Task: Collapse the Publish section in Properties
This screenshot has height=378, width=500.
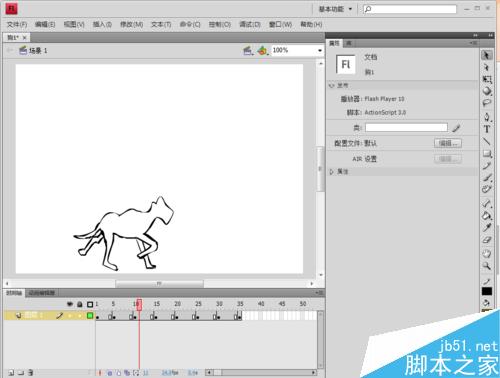Action: pos(332,86)
